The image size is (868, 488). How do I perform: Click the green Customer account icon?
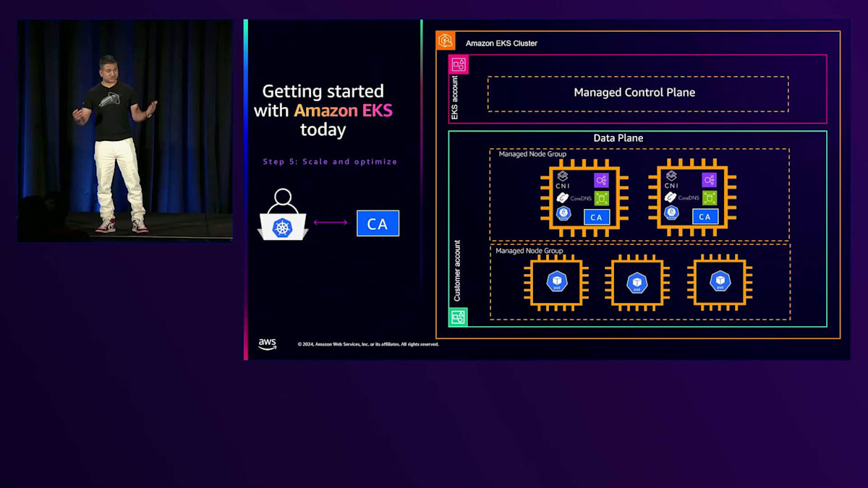[x=458, y=317]
